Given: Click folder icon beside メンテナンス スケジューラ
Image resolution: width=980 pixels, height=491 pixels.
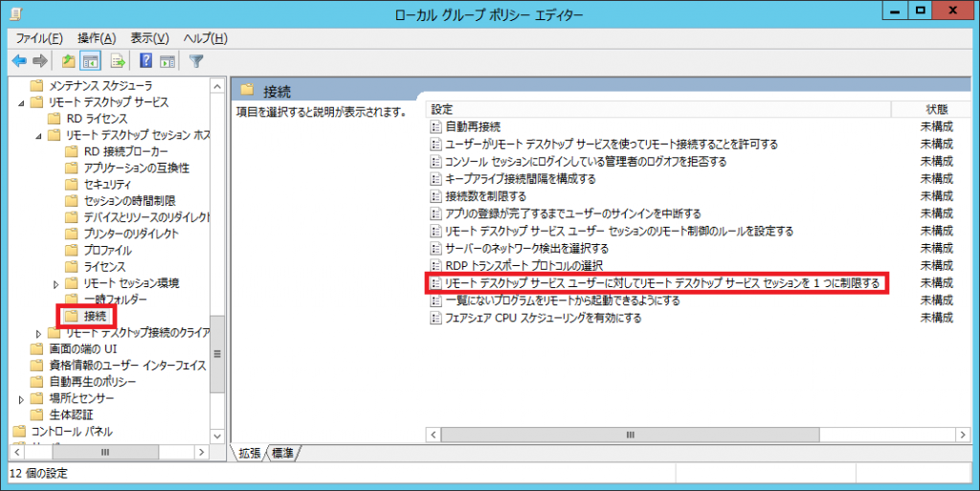Looking at the screenshot, I should click(x=37, y=85).
